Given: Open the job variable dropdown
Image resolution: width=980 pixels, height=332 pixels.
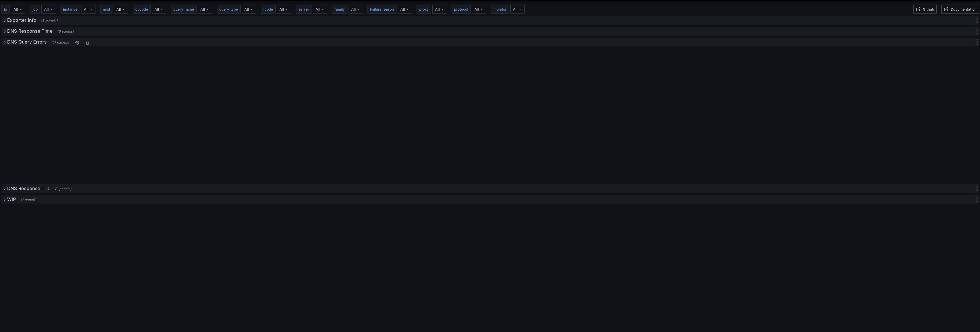Looking at the screenshot, I should [48, 9].
